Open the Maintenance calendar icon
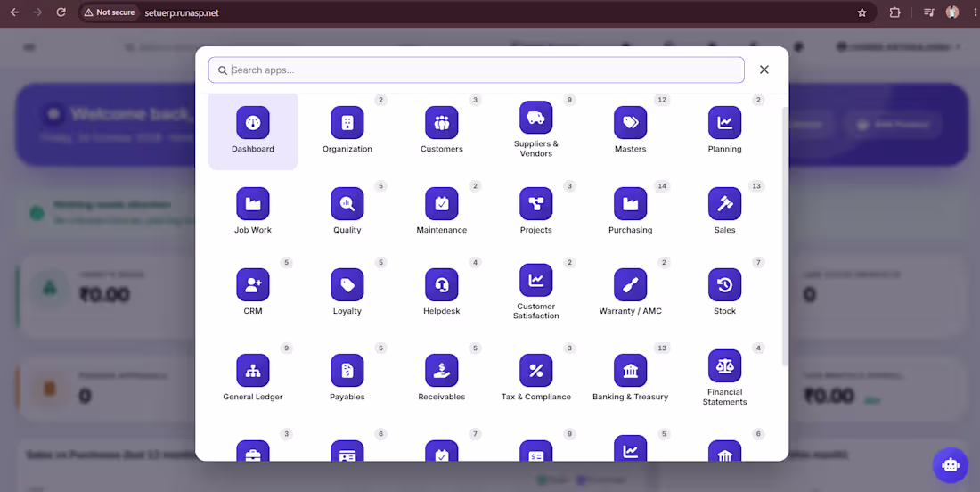Image resolution: width=980 pixels, height=492 pixels. point(441,204)
